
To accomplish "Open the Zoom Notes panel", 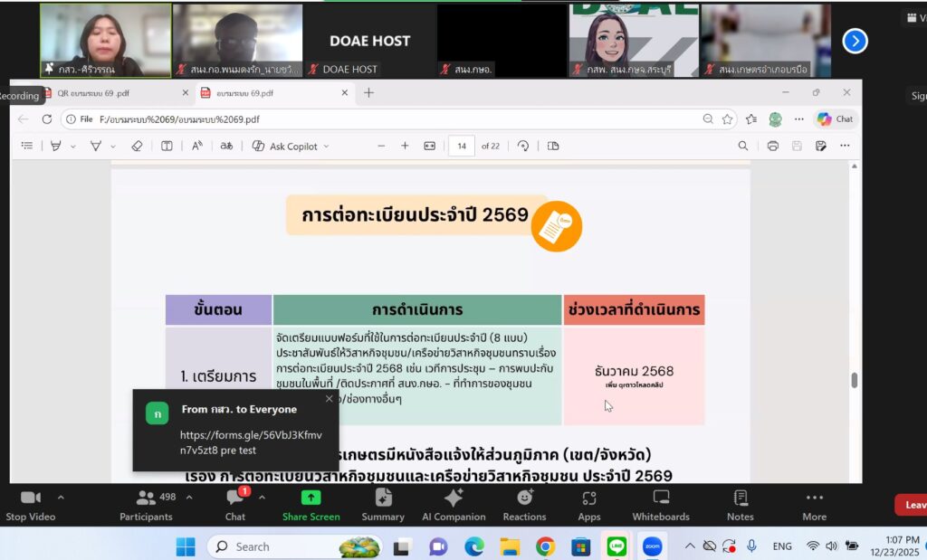I will pos(740,505).
